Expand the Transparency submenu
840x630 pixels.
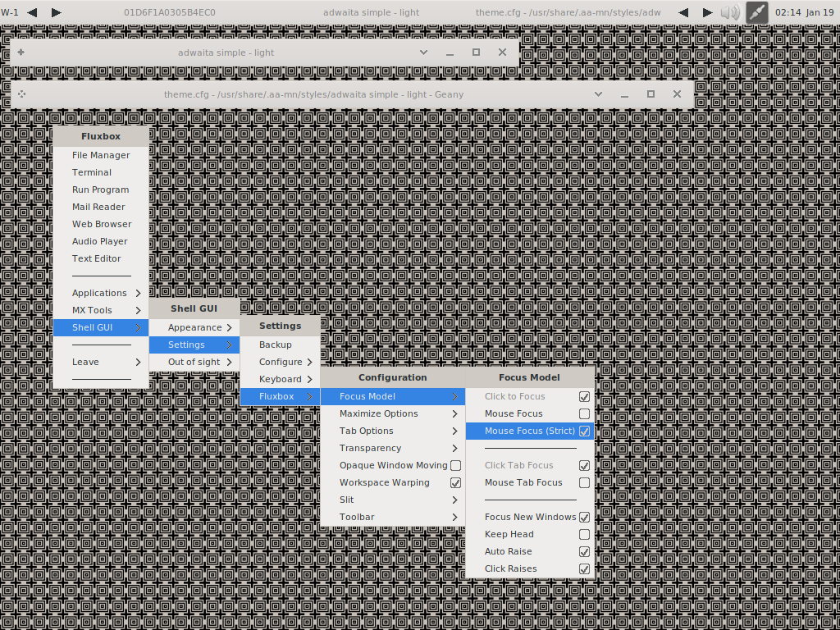coord(393,448)
